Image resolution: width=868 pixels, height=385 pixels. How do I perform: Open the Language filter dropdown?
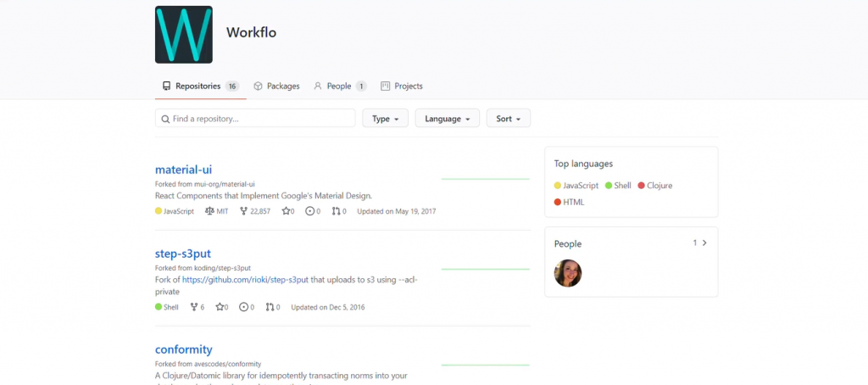pos(447,119)
